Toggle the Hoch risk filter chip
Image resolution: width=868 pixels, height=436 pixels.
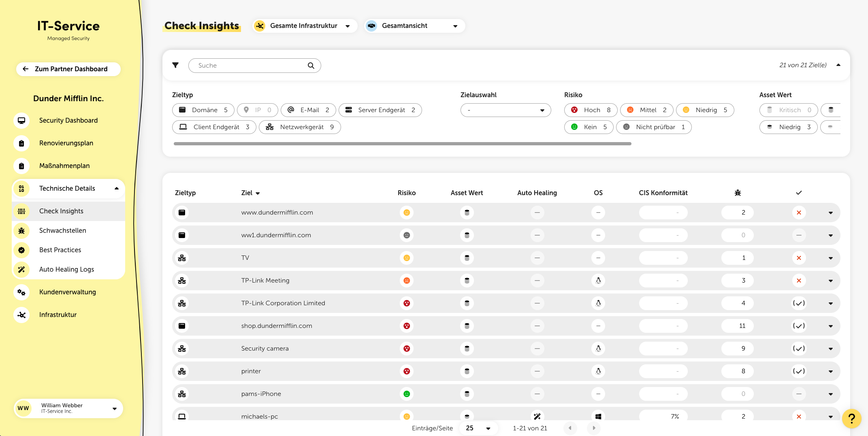(x=591, y=110)
